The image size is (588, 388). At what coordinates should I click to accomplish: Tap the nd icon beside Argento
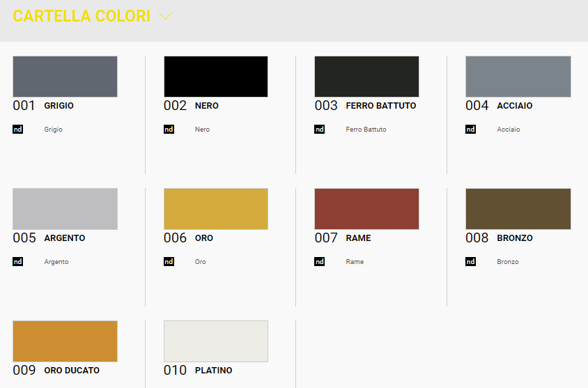pos(18,262)
